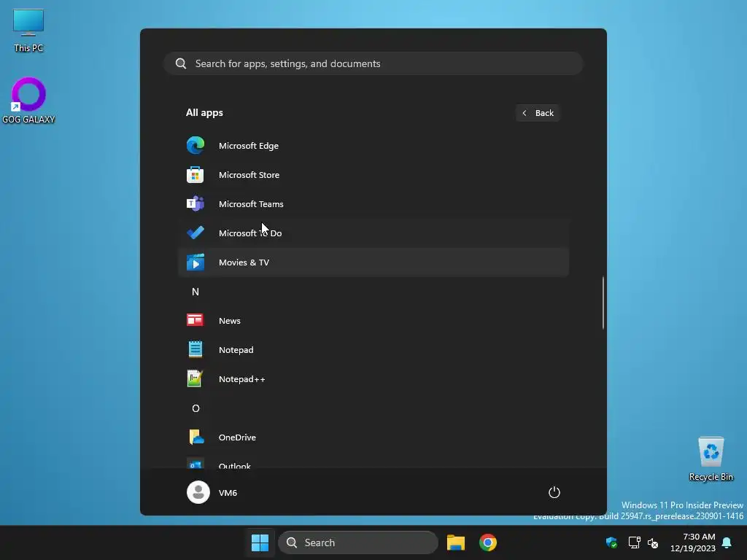This screenshot has width=747, height=560.
Task: Click VM6 user account avatar
Action: pos(198,492)
